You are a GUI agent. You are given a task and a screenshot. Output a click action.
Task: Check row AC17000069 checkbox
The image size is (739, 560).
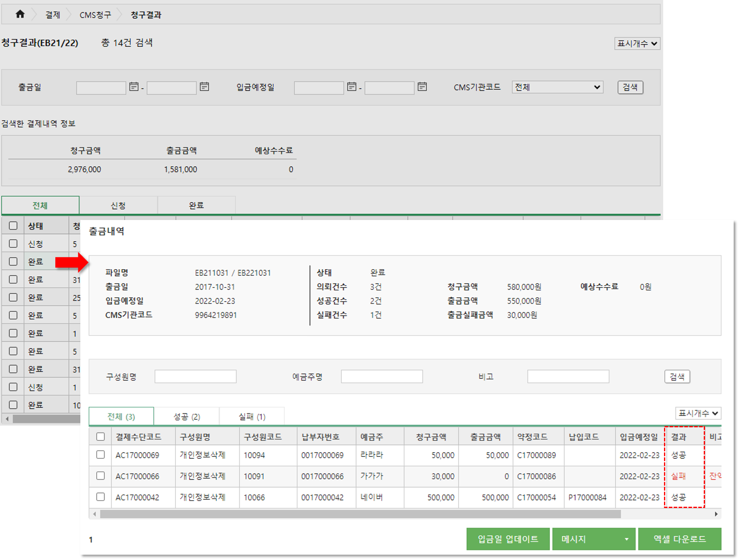(x=100, y=455)
